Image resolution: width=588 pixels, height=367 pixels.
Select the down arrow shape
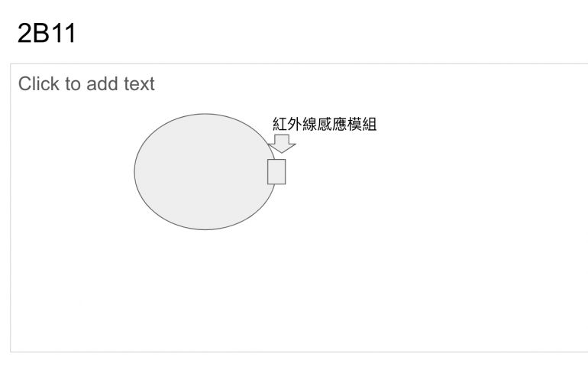tap(282, 144)
